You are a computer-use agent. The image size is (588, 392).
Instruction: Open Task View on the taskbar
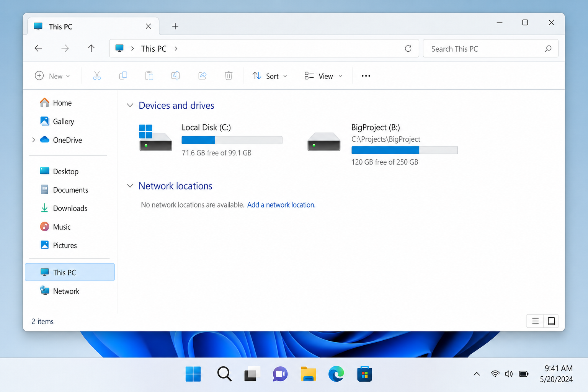coord(252,374)
